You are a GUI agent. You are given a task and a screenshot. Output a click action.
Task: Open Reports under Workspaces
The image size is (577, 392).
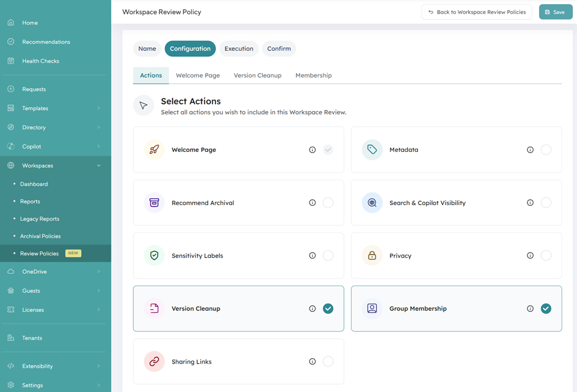pyautogui.click(x=30, y=201)
